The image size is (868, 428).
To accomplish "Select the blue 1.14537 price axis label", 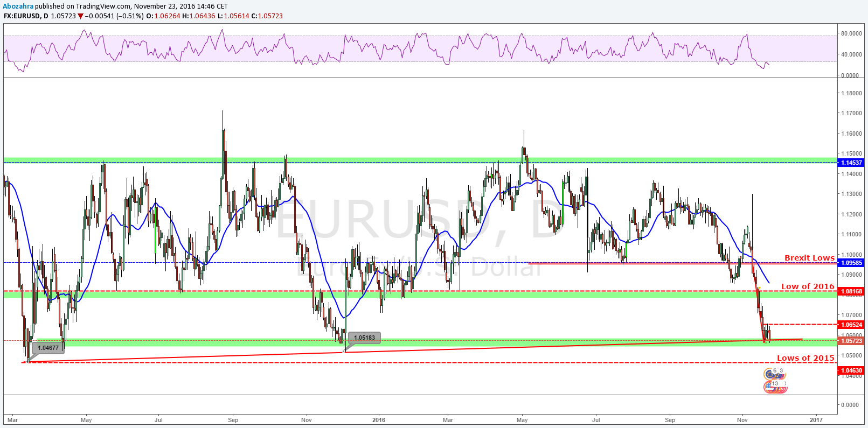I will [851, 163].
